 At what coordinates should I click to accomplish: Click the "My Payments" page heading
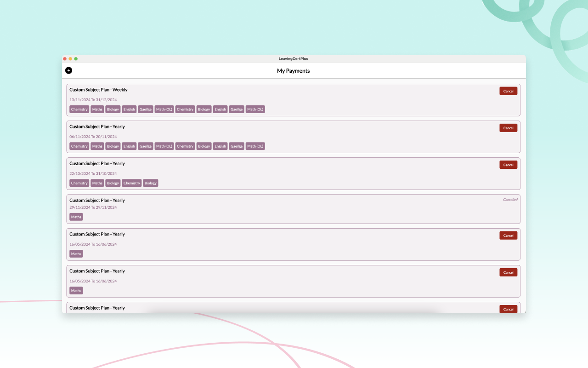coord(294,71)
